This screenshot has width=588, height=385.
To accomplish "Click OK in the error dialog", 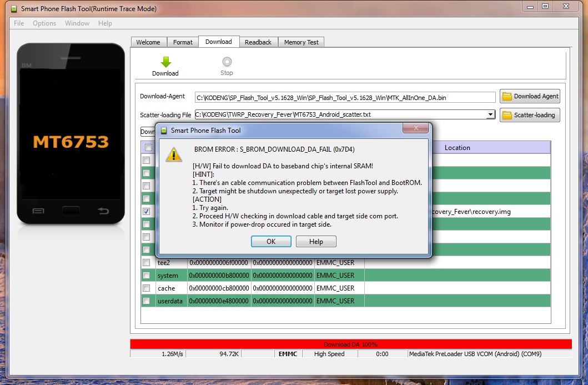I will coord(271,242).
